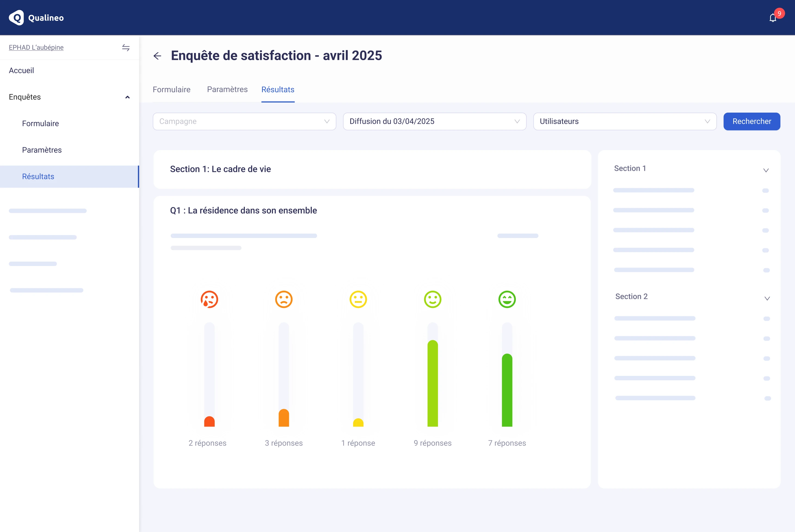
Task: Go back using the left arrow
Action: (x=157, y=56)
